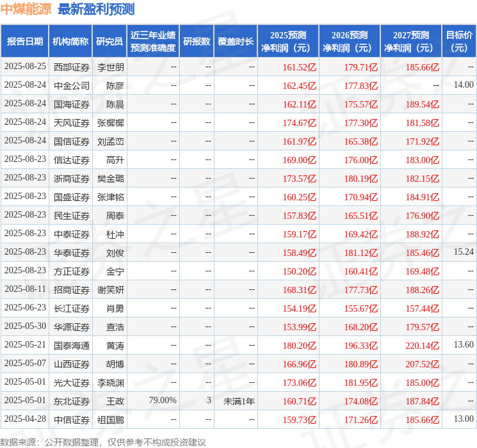Image resolution: width=477 pixels, height=448 pixels.
Task: Click 2027 profit value 220.14亿
Action: [423, 346]
